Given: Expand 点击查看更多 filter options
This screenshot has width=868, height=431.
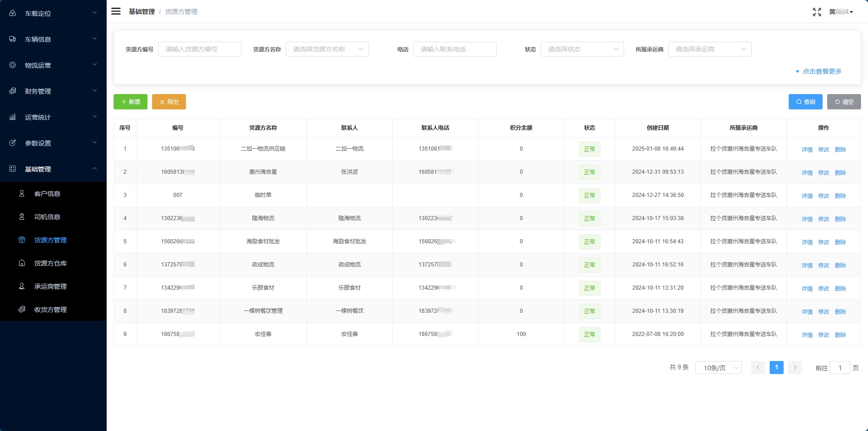Looking at the screenshot, I should 818,71.
